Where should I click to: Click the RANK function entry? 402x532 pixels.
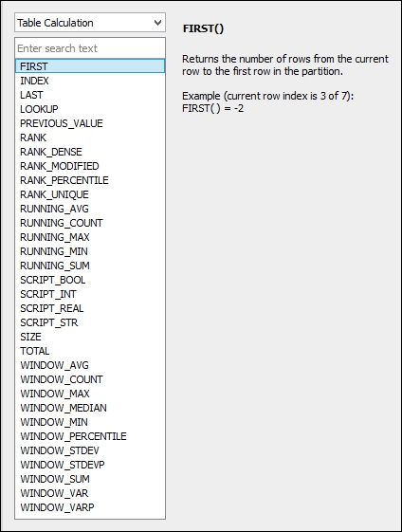point(90,138)
